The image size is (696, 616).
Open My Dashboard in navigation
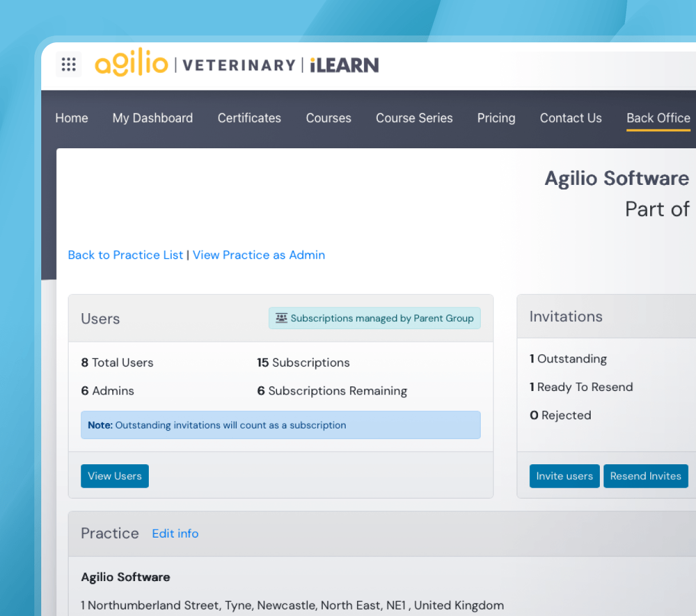(x=153, y=118)
